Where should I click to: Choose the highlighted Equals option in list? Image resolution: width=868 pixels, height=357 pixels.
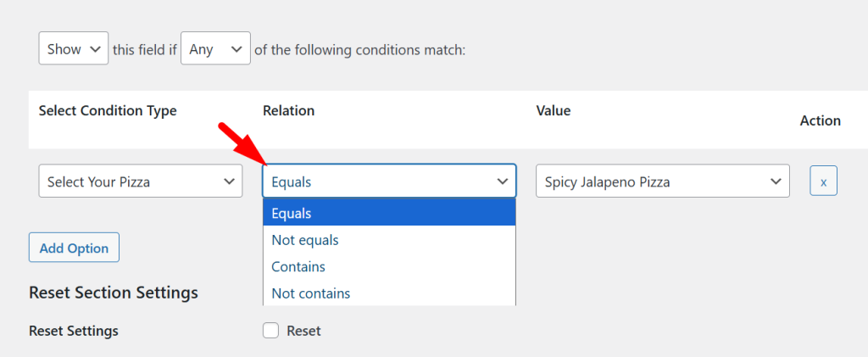click(389, 213)
